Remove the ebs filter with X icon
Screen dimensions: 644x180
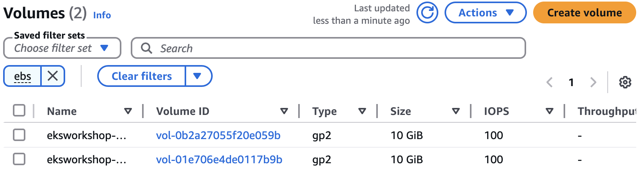53,76
